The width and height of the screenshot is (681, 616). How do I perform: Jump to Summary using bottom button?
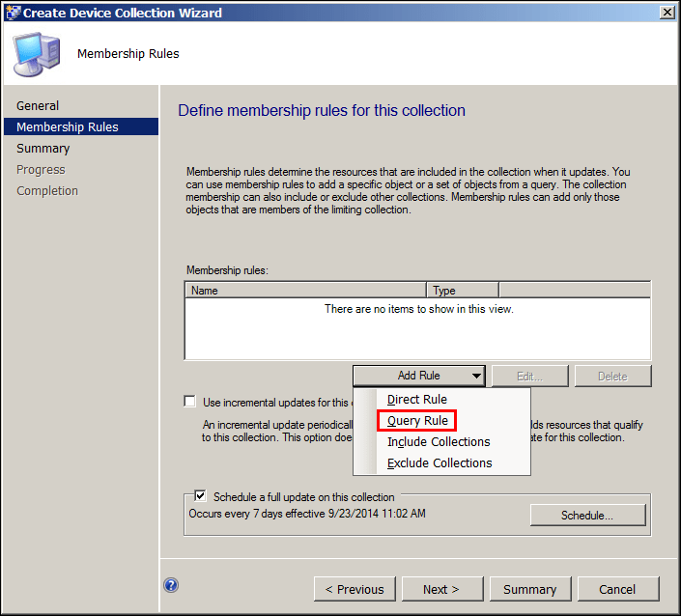pyautogui.click(x=529, y=589)
